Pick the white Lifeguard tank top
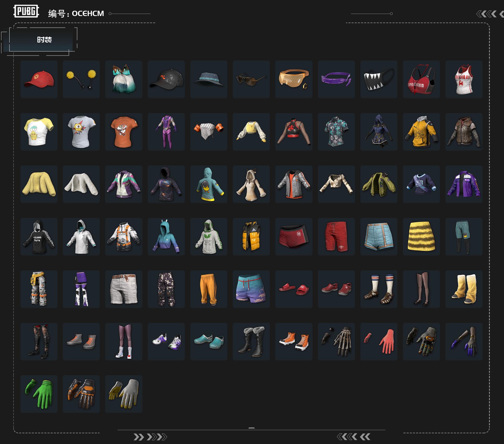504x444 pixels. point(464,79)
